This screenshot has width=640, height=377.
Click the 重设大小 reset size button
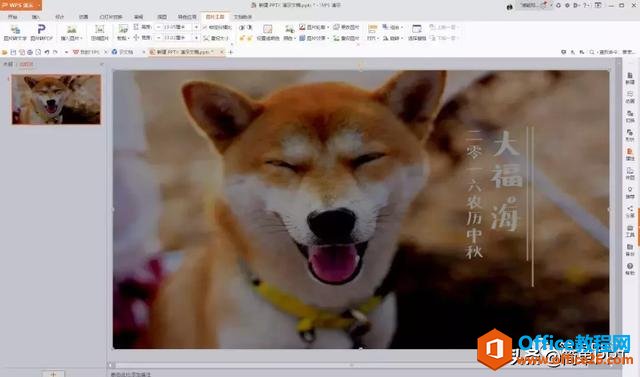tap(217, 38)
